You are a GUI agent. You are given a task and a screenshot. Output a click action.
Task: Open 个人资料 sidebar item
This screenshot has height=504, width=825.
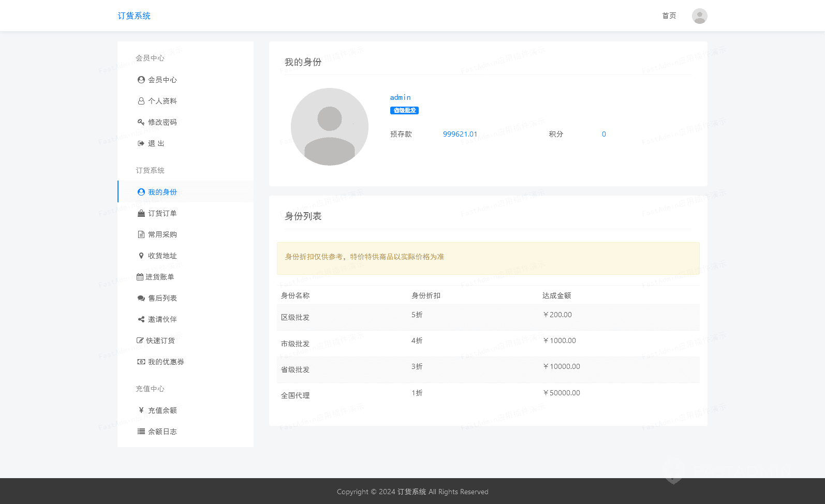162,101
